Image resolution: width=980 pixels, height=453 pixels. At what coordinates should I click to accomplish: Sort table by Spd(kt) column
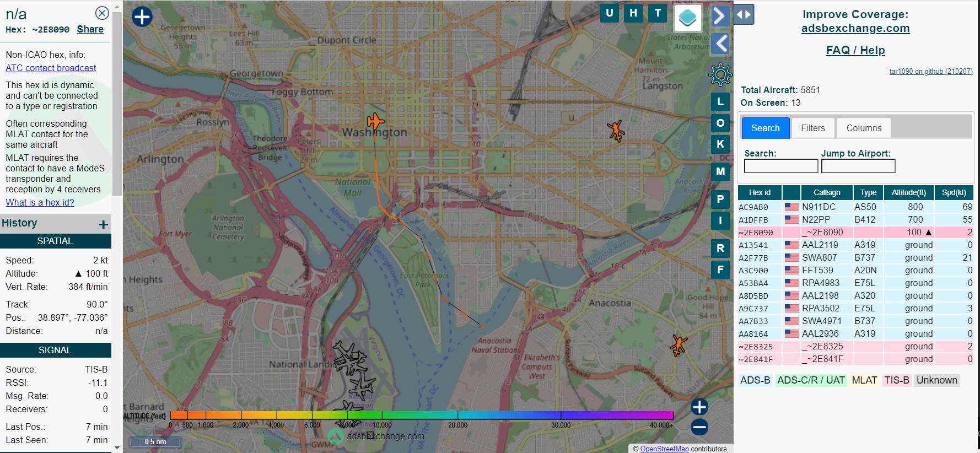[x=954, y=192]
